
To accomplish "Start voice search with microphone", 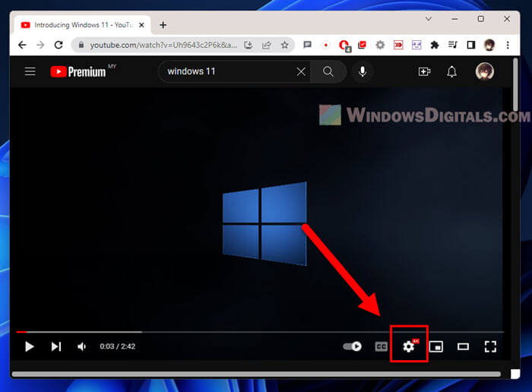I will [363, 71].
